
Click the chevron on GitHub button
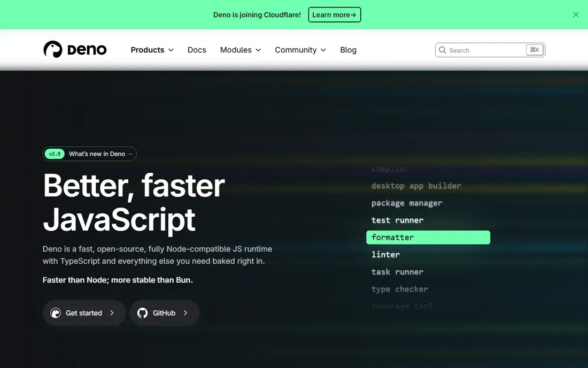coord(185,313)
